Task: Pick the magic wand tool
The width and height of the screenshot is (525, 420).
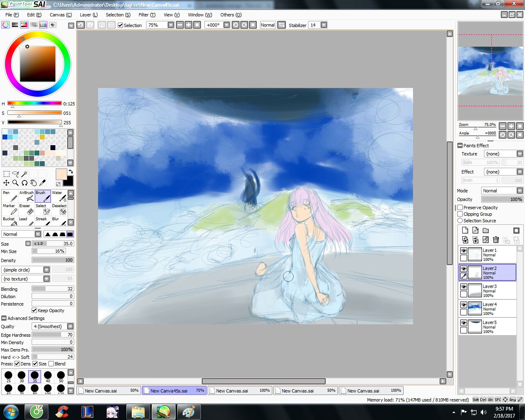Action: coord(24,174)
